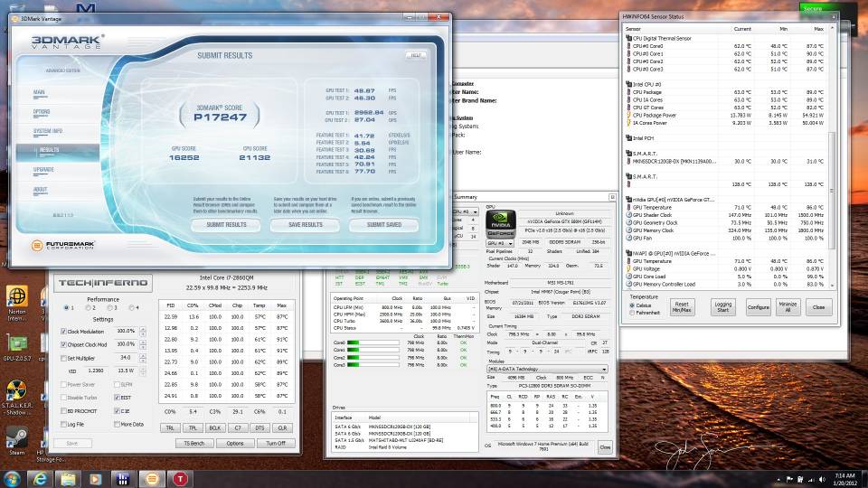Click the Core0 usage bar in system summary

coord(373,343)
